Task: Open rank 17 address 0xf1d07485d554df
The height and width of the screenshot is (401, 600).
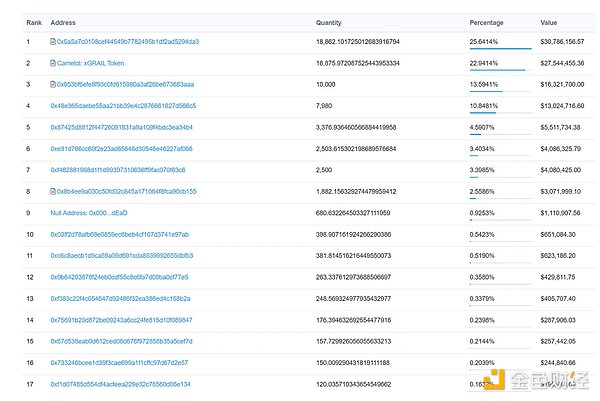Action: (120, 384)
